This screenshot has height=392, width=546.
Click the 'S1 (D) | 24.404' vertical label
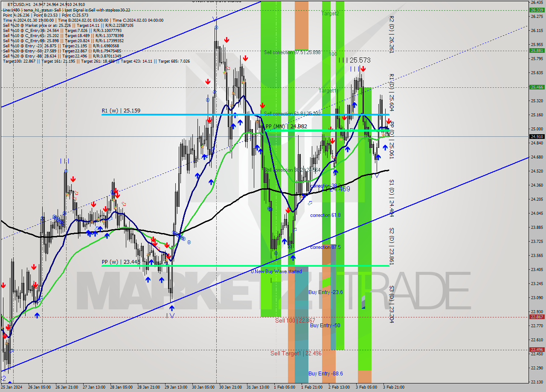pyautogui.click(x=392, y=198)
